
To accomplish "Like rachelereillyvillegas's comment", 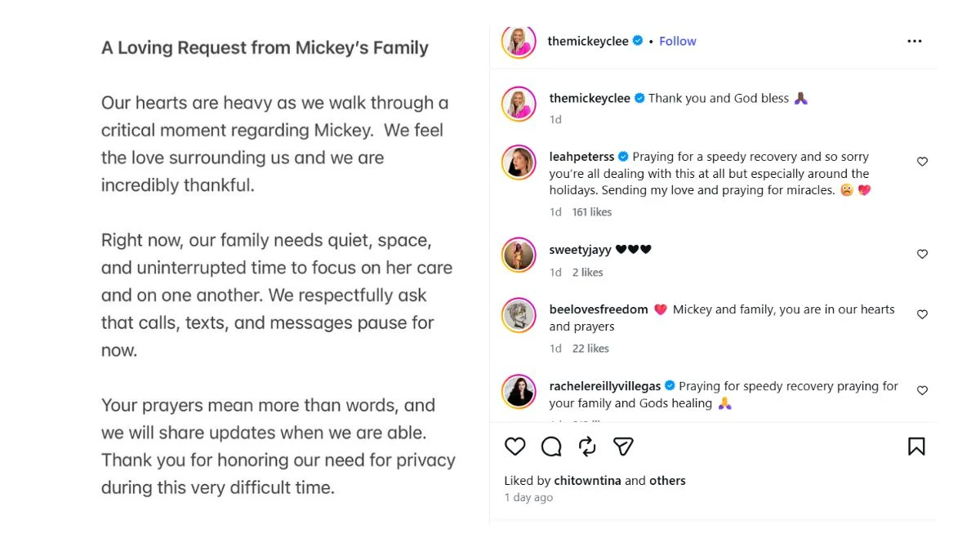I will pos(922,390).
